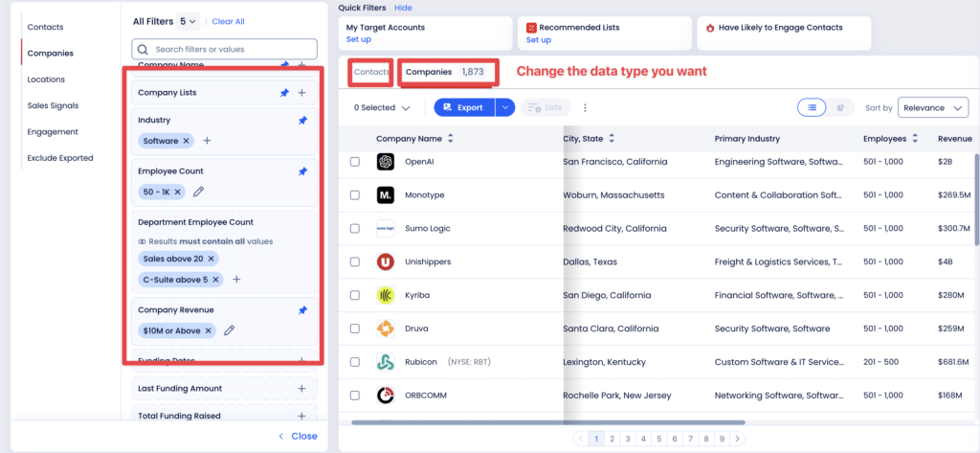Screen dimensions: 980x453
Task: Check the OpenAI row checkbox
Action: [355, 162]
